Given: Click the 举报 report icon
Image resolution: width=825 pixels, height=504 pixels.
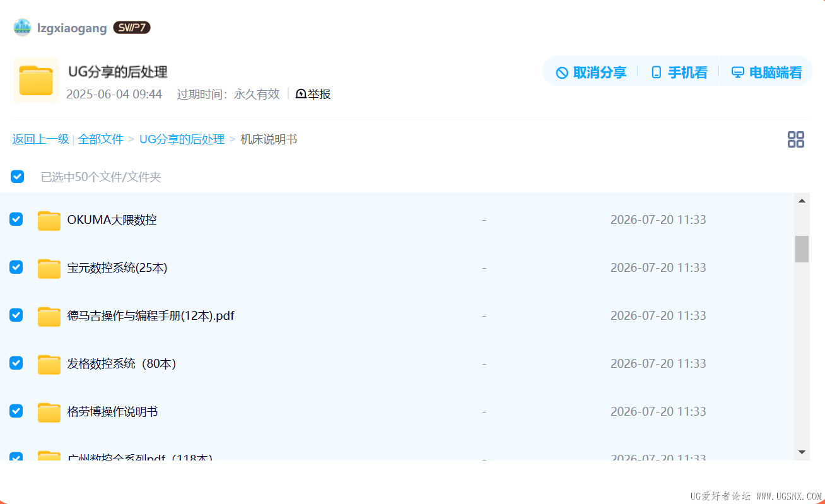Looking at the screenshot, I should (301, 94).
